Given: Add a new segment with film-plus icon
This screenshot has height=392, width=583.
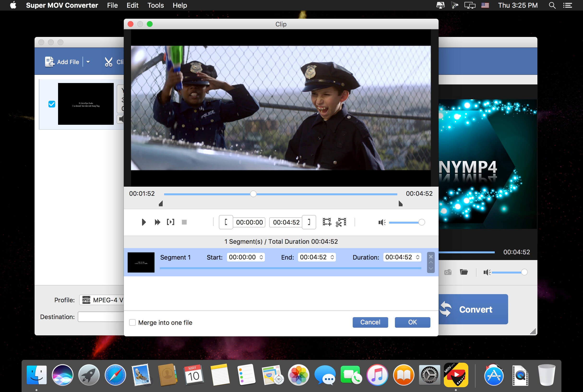Looking at the screenshot, I should click(x=327, y=222).
